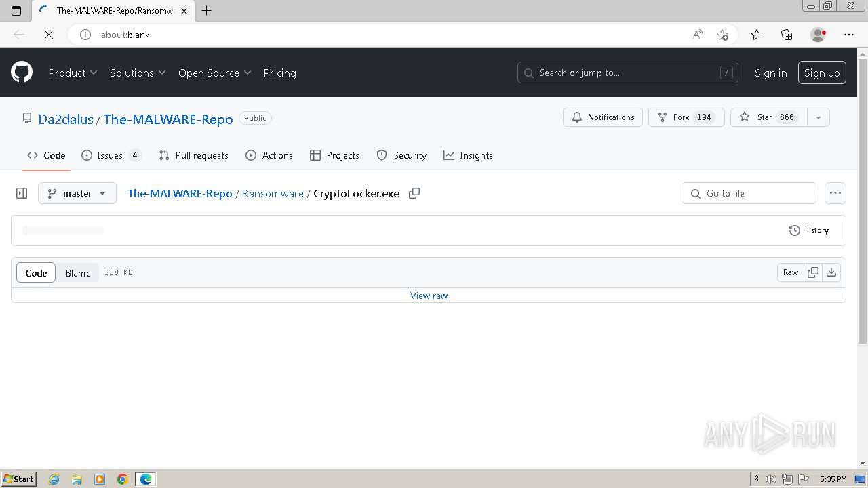Select the Code view toggle
The image size is (868, 488).
36,272
